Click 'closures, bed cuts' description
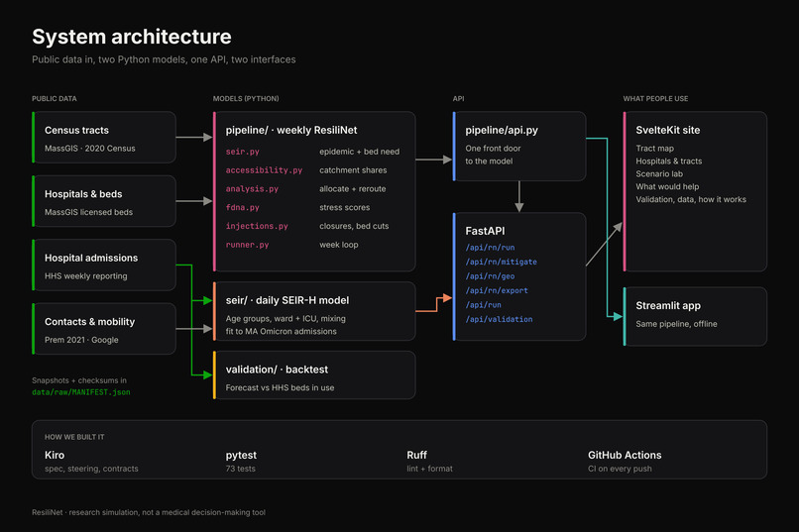Viewport: 799px width, 532px height. pyautogui.click(x=354, y=226)
